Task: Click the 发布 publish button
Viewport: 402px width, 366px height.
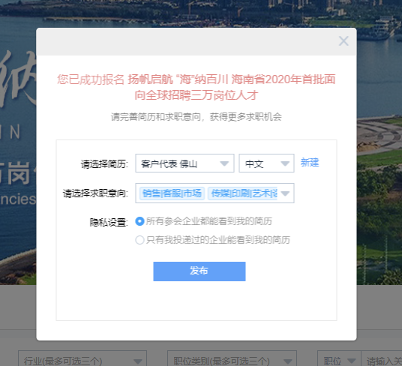Action: pyautogui.click(x=199, y=271)
